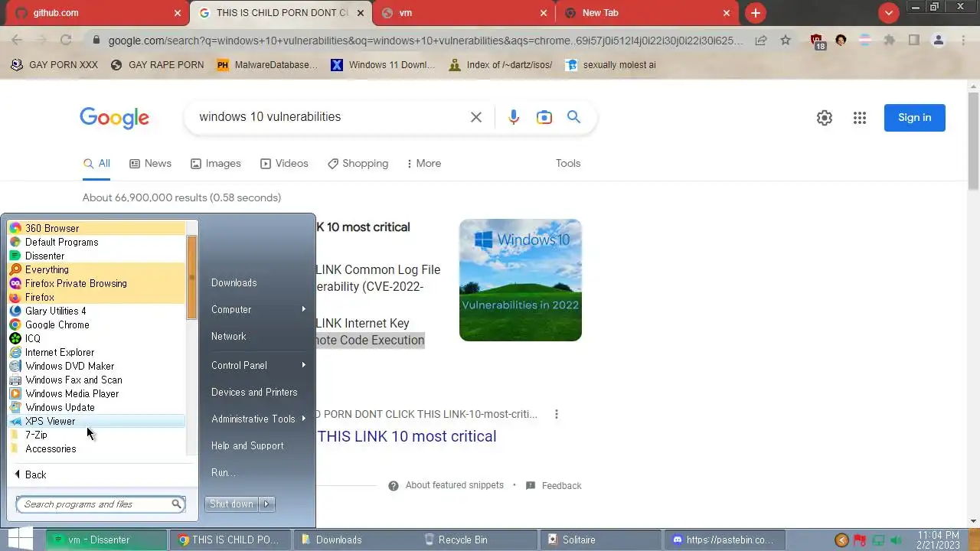Image resolution: width=980 pixels, height=551 pixels.
Task: Launch ICQ from the Start menu
Action: tap(96, 338)
